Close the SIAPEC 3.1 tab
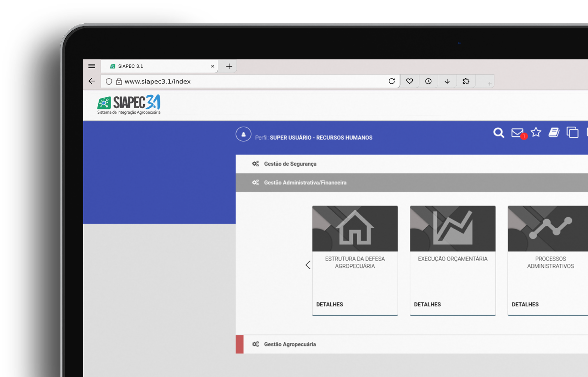588x377 pixels. click(x=212, y=66)
